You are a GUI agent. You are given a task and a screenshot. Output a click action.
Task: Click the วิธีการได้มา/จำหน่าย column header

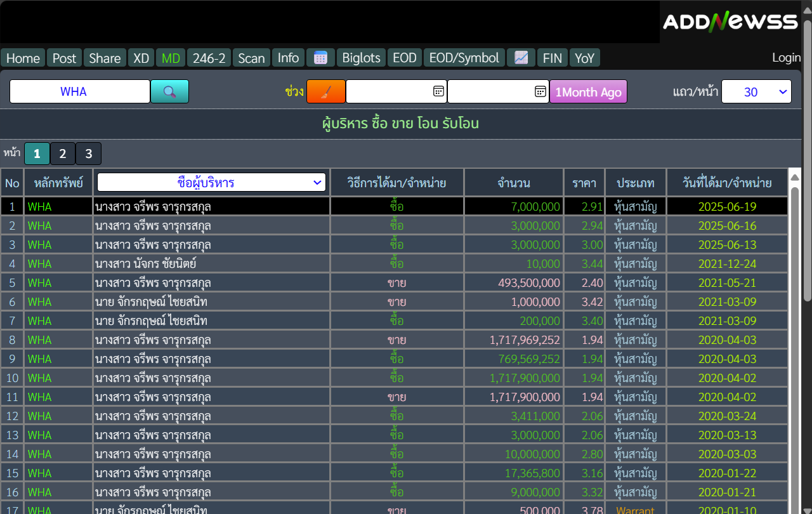tap(397, 183)
